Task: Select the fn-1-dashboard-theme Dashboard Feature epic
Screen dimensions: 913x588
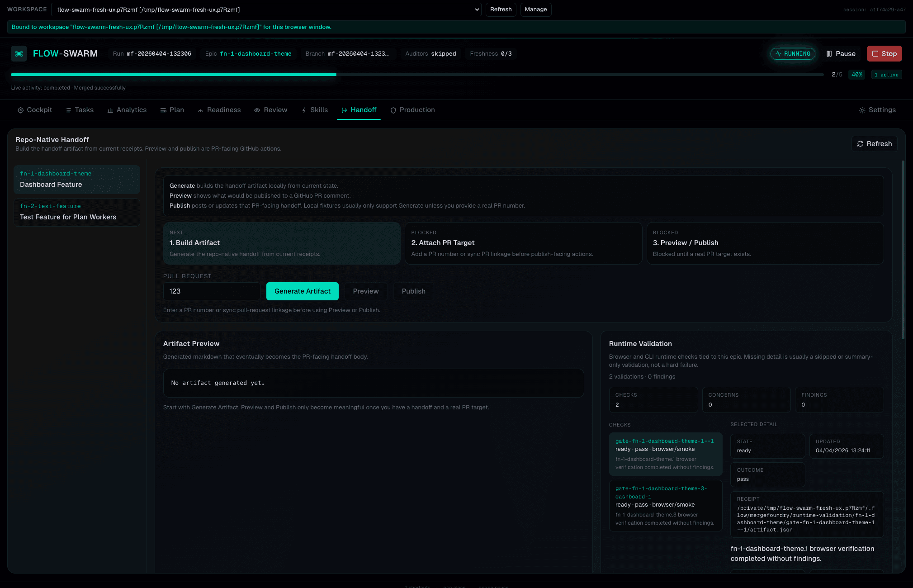Action: tap(76, 180)
